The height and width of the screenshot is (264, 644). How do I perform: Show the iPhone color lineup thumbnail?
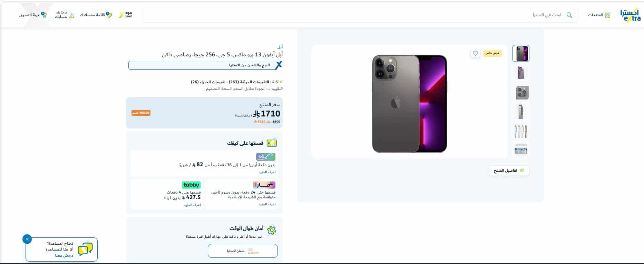(521, 131)
